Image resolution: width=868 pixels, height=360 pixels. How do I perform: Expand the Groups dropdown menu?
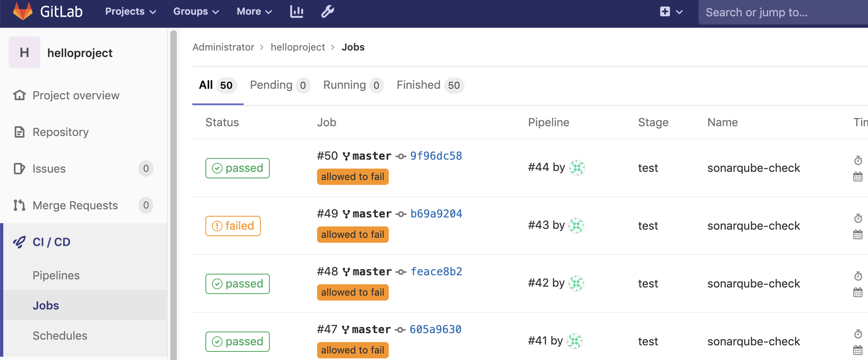196,12
